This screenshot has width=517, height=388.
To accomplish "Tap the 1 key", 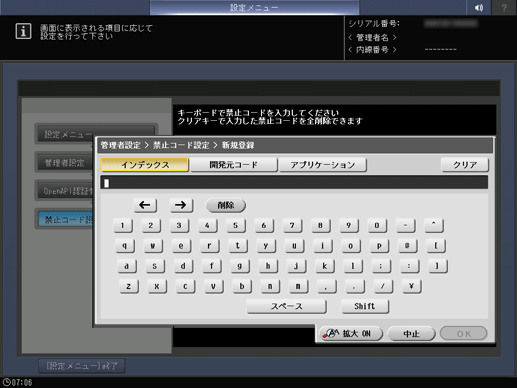I will click(x=123, y=226).
